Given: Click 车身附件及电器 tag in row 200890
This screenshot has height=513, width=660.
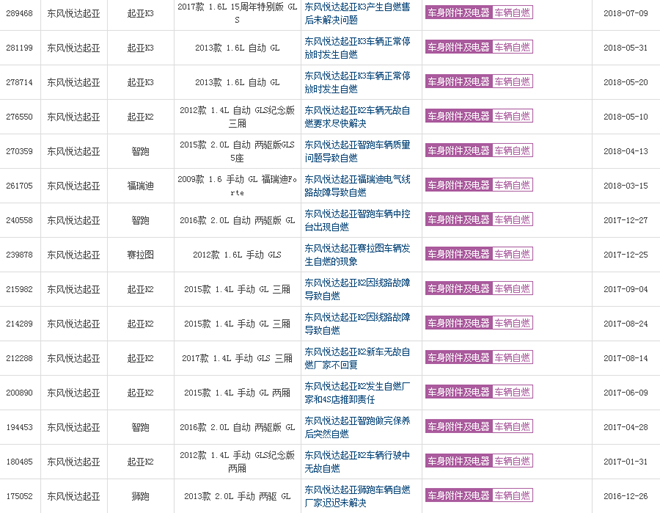Looking at the screenshot, I should [458, 392].
